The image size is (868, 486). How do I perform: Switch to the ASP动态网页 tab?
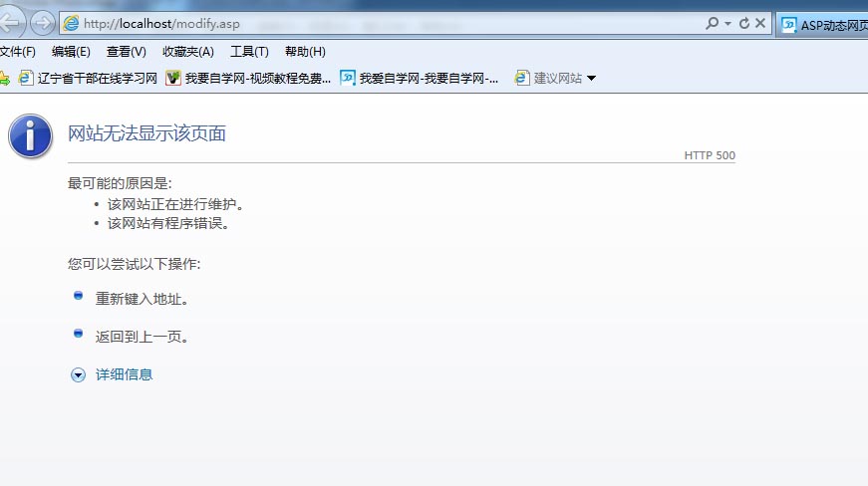(x=824, y=25)
